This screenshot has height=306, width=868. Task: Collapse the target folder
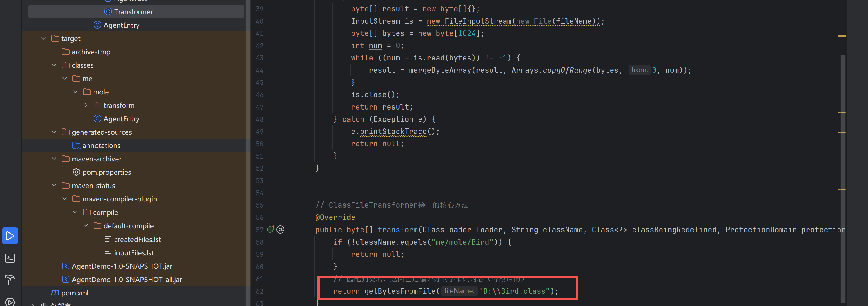[43, 38]
